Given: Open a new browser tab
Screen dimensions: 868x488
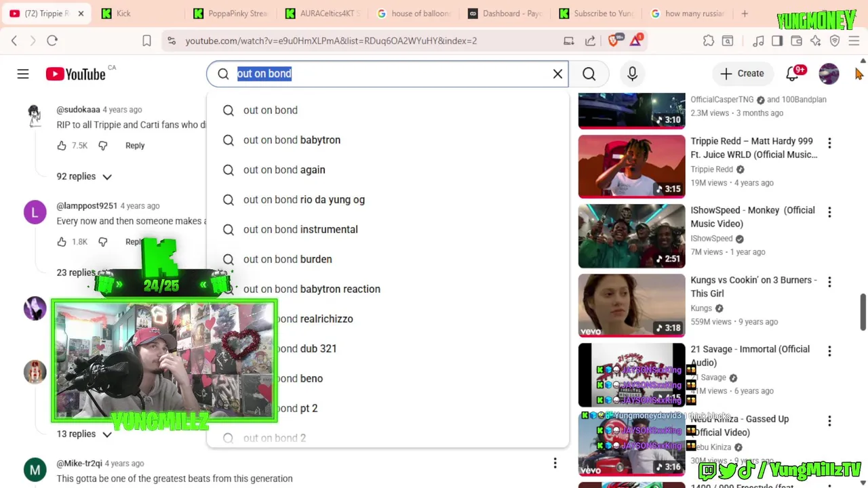Looking at the screenshot, I should (745, 14).
